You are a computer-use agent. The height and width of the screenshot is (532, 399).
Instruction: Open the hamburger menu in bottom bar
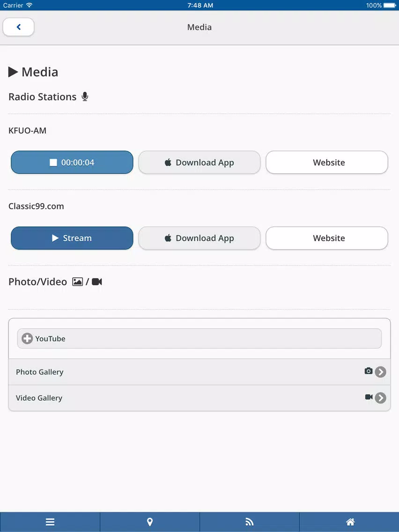[x=50, y=522]
